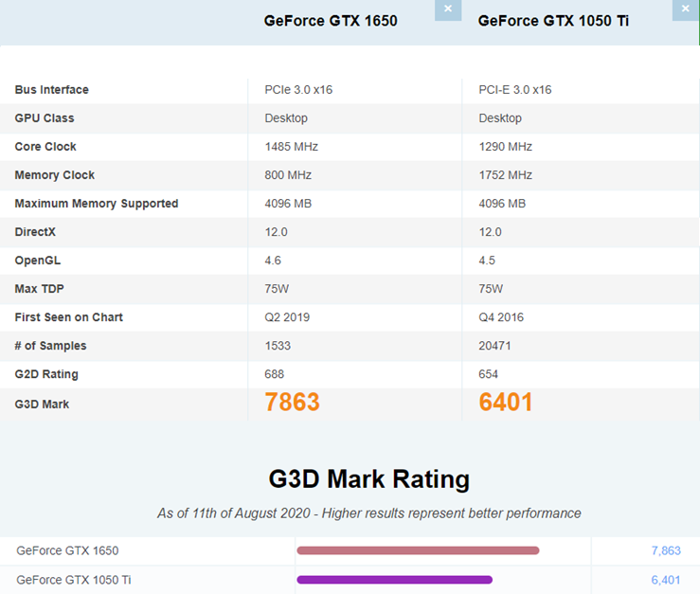Click the purple GTX 1050 Ti performance bar

tap(395, 580)
